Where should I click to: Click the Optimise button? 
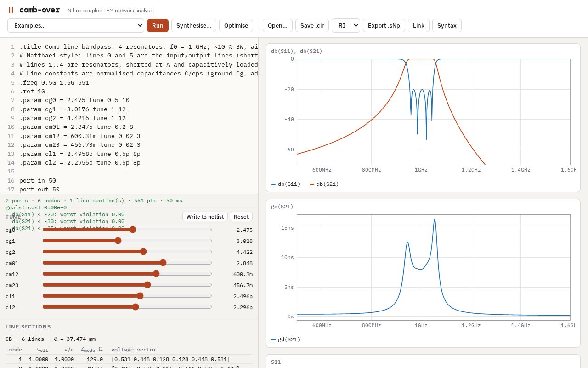[x=236, y=26]
